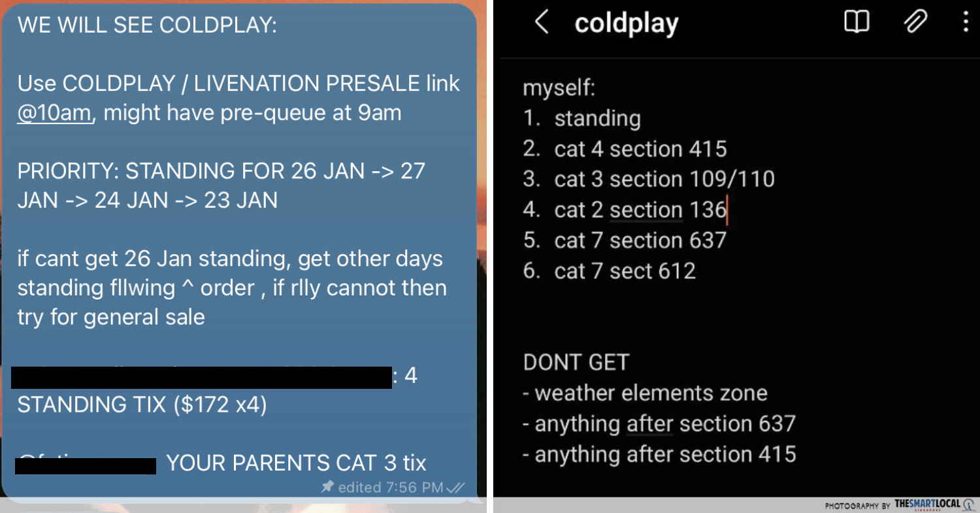
Task: Select the "cat 4 section 415" line
Action: click(x=640, y=149)
